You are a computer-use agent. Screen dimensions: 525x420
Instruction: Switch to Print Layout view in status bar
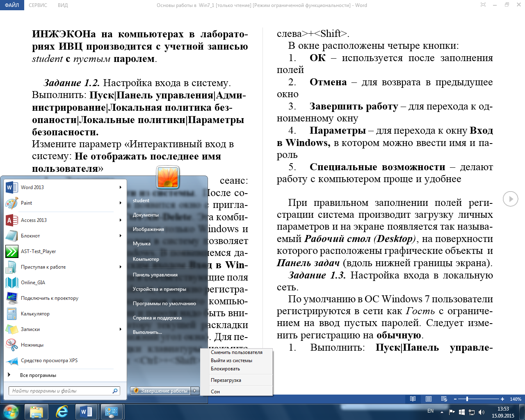point(429,399)
